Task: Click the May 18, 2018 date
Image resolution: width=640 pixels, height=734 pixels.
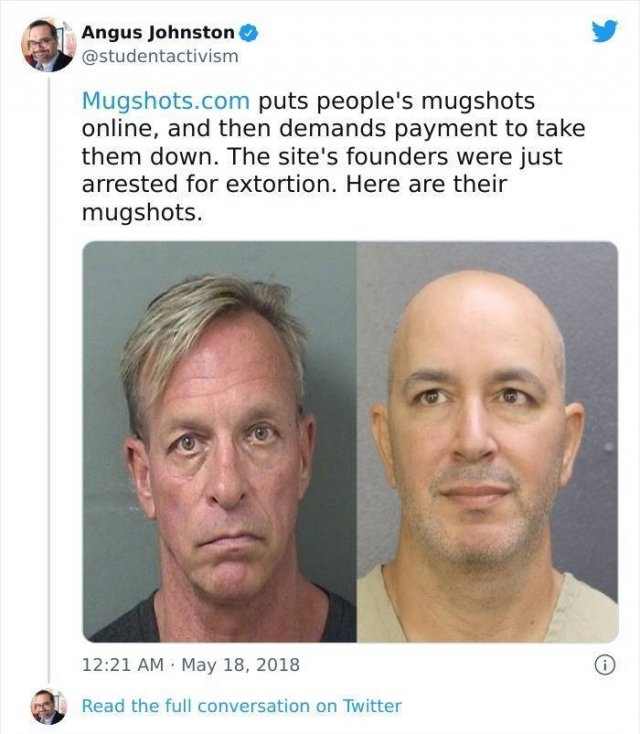Action: [240, 665]
